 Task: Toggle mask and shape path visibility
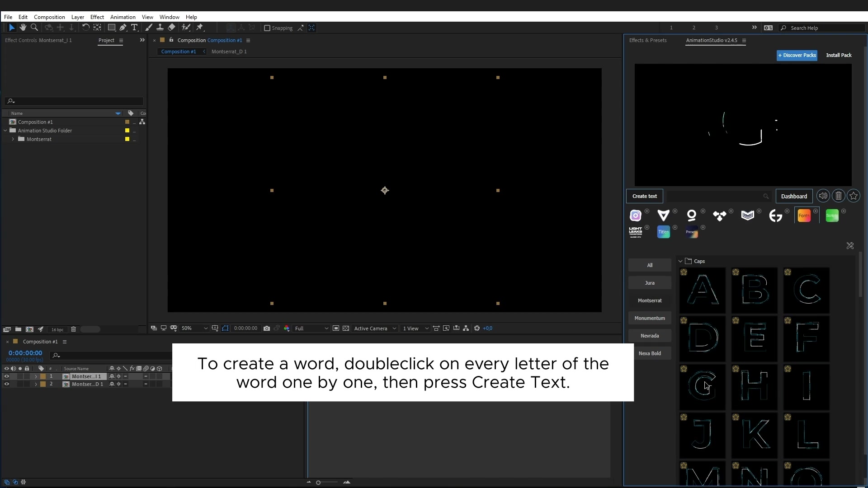point(225,328)
